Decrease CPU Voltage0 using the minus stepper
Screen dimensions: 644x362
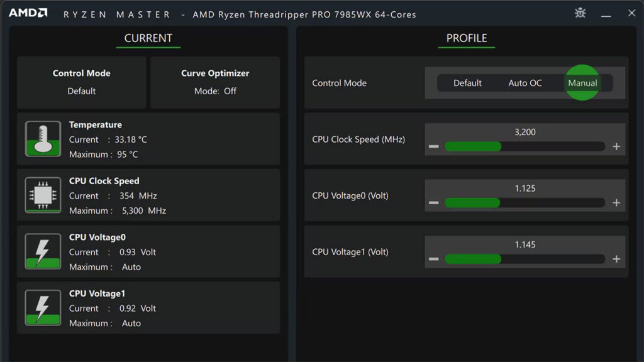434,202
